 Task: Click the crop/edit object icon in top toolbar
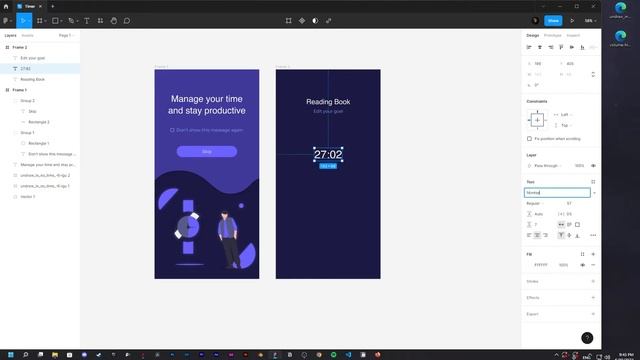point(288,20)
